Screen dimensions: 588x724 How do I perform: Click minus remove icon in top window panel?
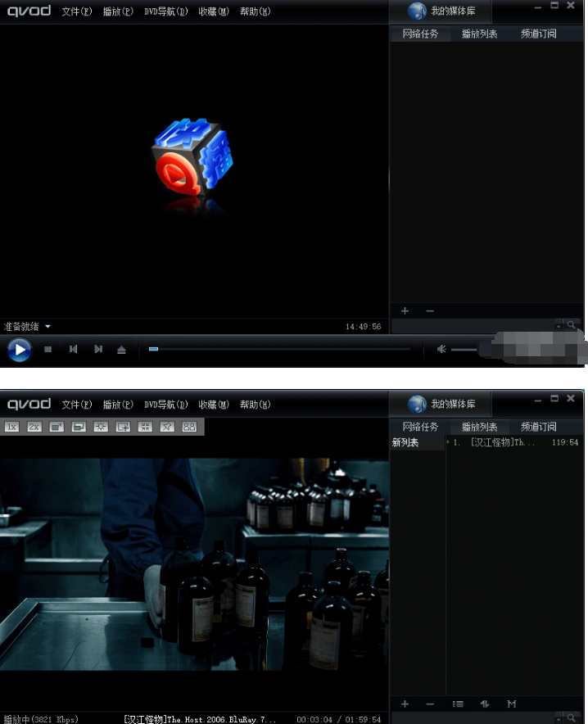pyautogui.click(x=430, y=310)
